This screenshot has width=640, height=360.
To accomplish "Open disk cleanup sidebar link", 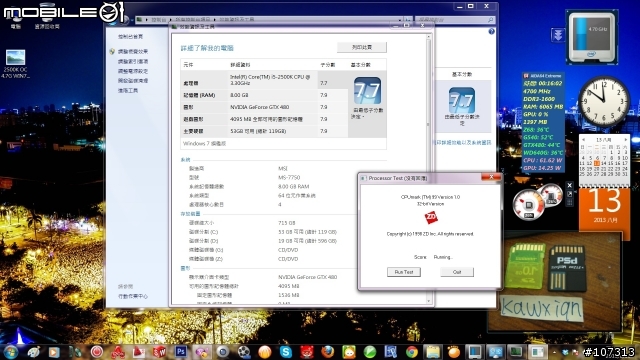I will coord(133,81).
